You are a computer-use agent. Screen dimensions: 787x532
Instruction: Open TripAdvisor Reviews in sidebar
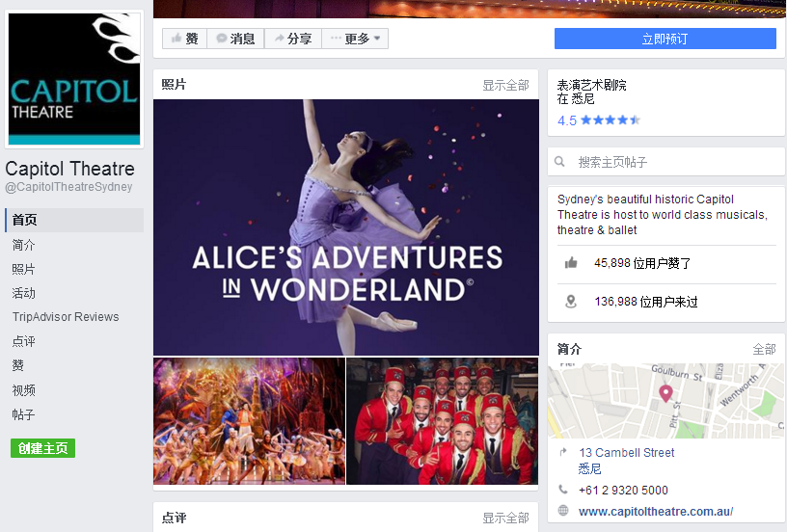point(66,317)
